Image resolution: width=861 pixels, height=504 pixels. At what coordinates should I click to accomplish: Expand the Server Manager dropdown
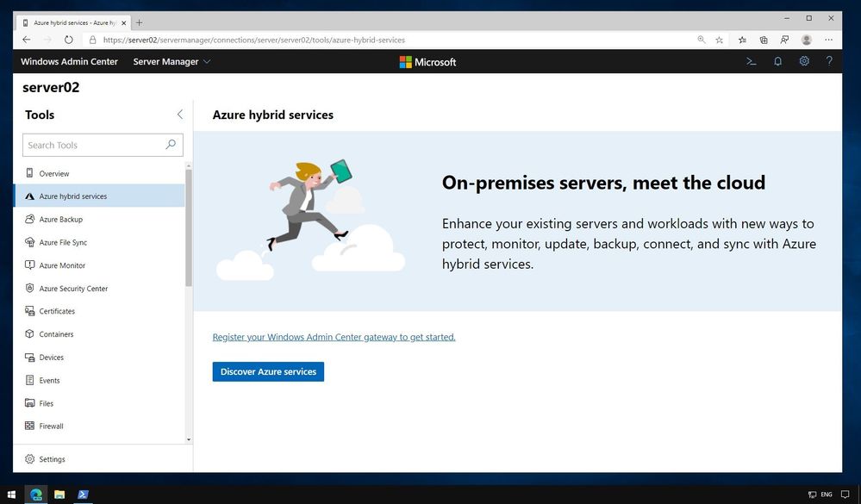(x=172, y=61)
